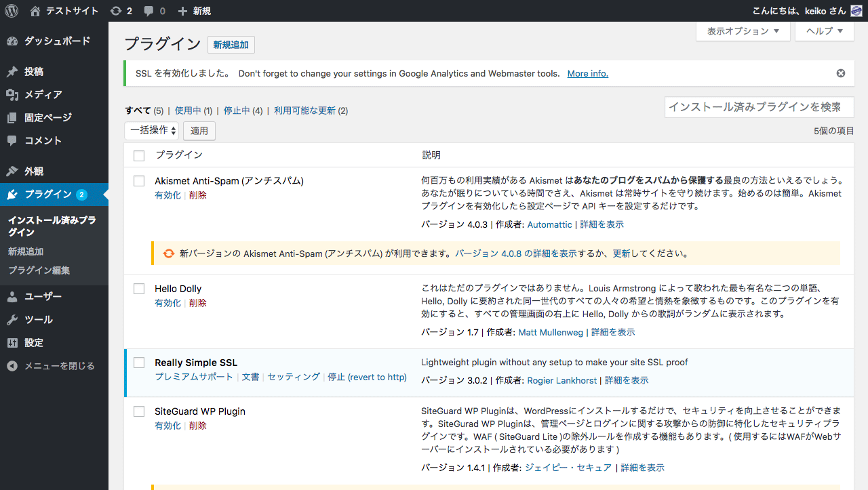Image resolution: width=868 pixels, height=490 pixels.
Task: Click the プラグイン plug icon
Action: 12,195
